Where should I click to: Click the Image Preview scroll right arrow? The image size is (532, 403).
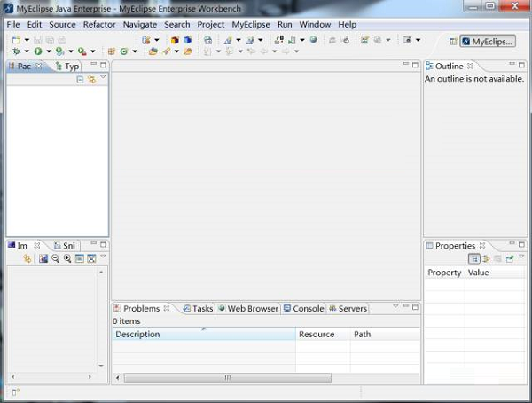(x=90, y=376)
